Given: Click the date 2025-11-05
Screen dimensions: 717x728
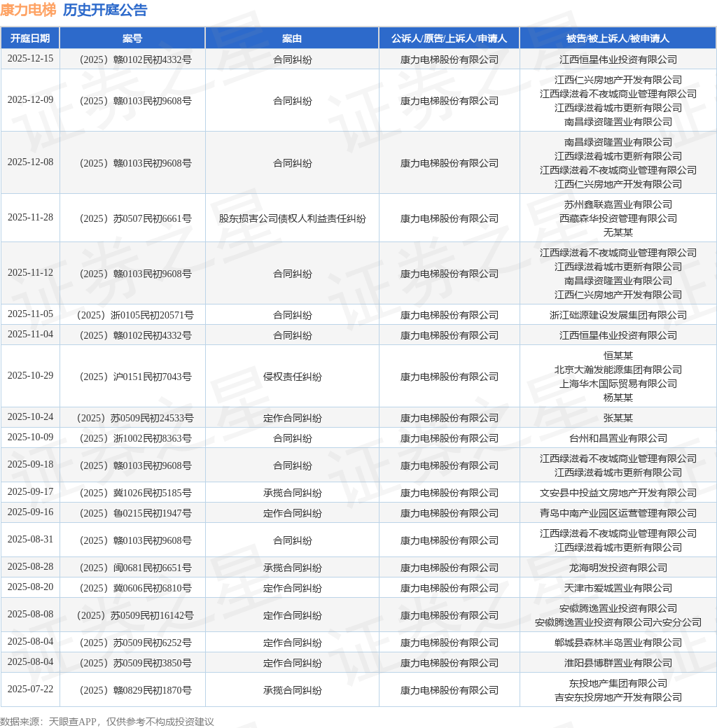Looking at the screenshot, I should click(x=30, y=314).
